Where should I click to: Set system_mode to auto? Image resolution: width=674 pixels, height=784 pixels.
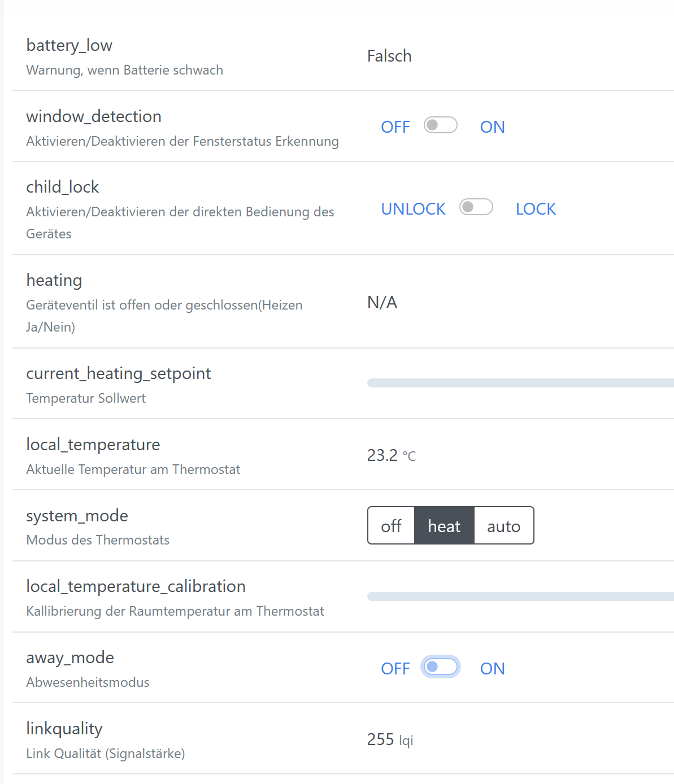point(503,526)
